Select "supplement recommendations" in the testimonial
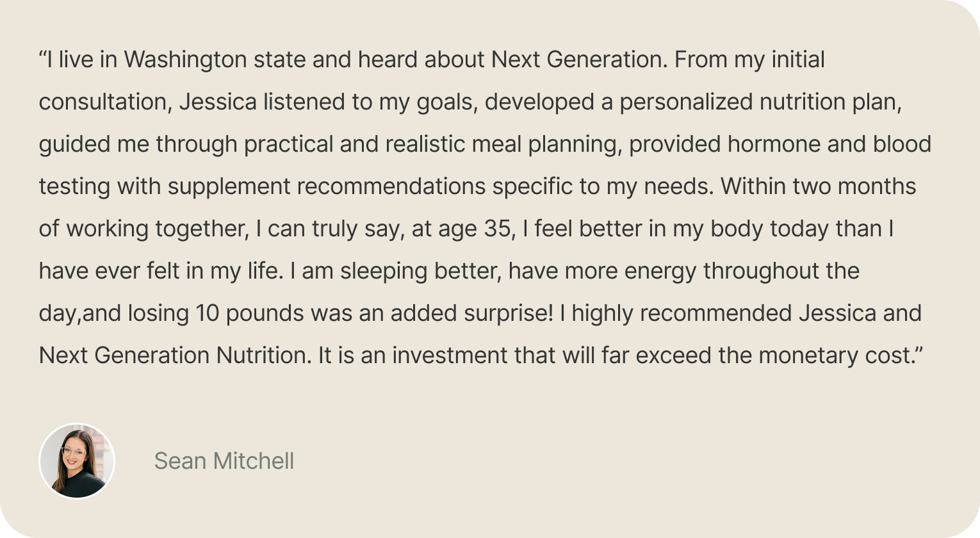This screenshot has width=980, height=538. (x=327, y=186)
